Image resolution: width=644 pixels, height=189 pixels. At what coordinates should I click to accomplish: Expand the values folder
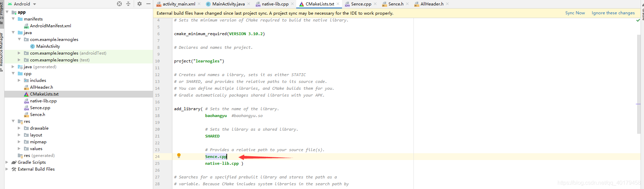pyautogui.click(x=19, y=148)
